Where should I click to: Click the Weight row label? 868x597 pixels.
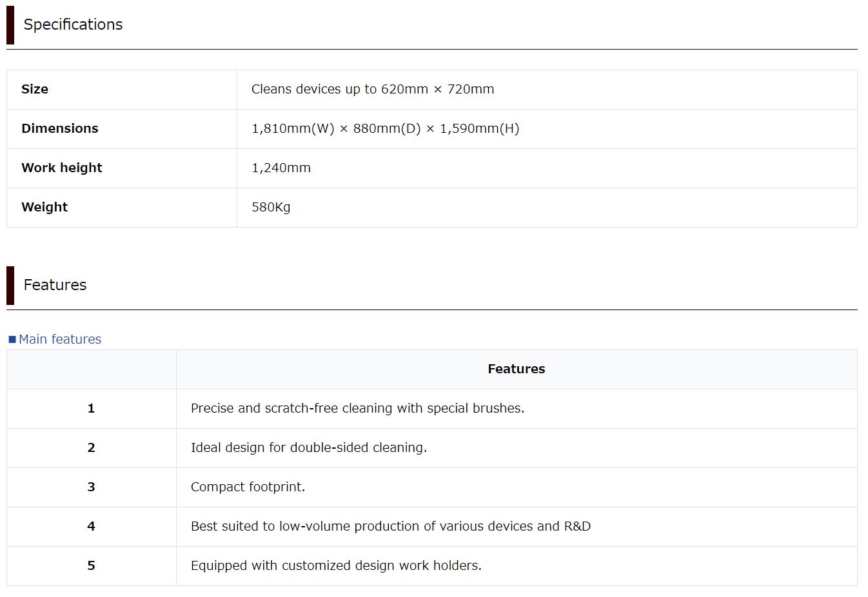(x=44, y=207)
